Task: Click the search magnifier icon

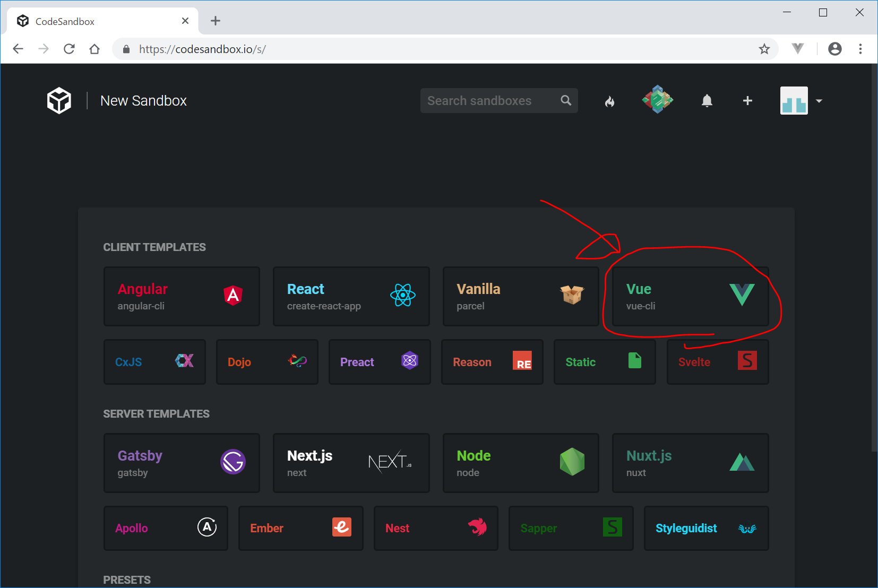Action: 566,100
